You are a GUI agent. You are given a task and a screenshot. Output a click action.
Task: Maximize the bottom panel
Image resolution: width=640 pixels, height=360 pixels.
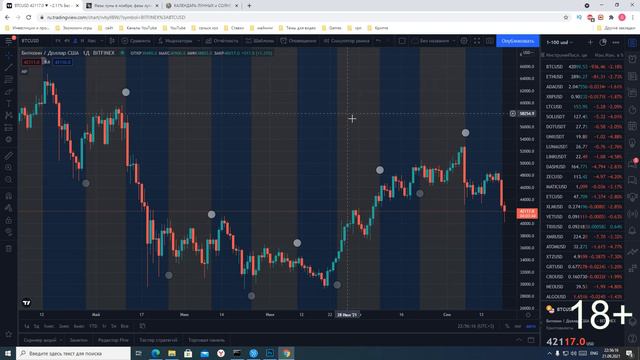(x=531, y=340)
